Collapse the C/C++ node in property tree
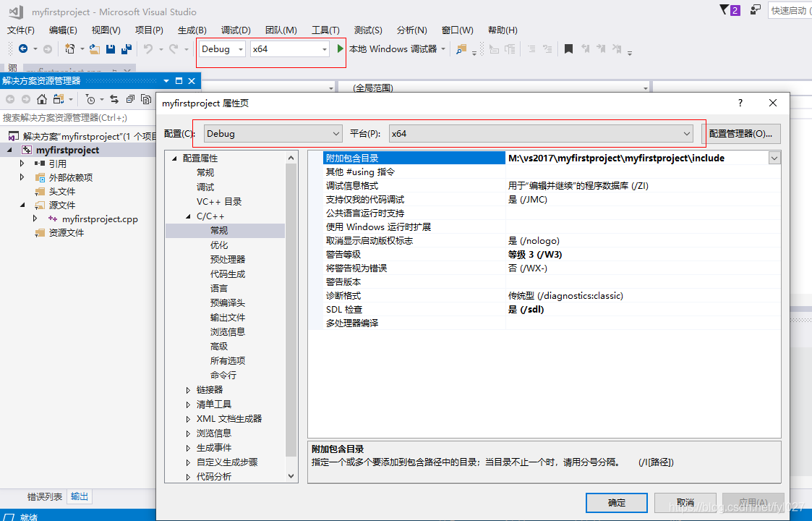 coord(188,216)
